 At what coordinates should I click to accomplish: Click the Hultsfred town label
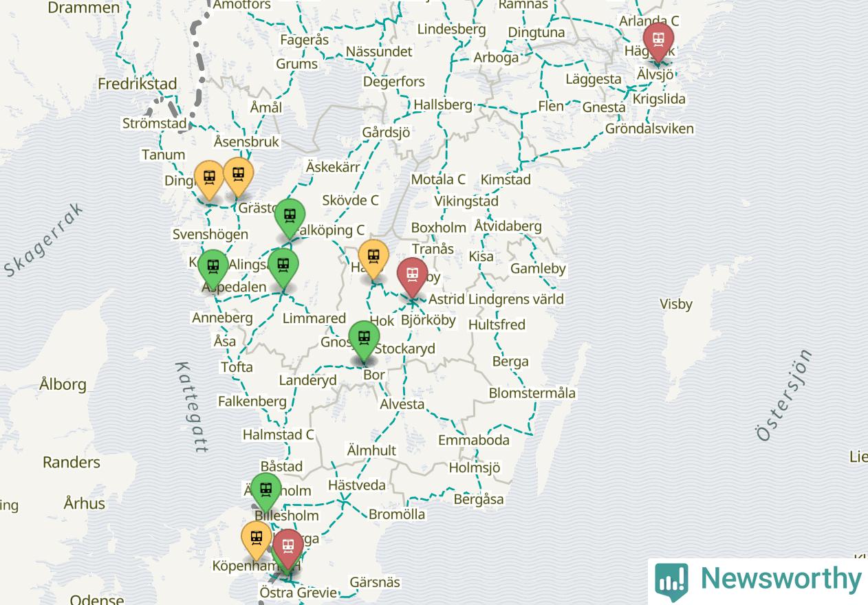pos(497,324)
